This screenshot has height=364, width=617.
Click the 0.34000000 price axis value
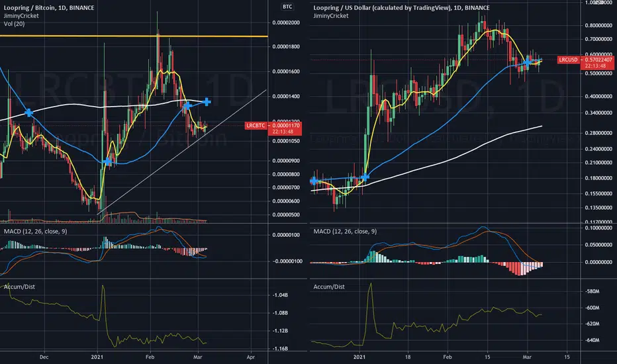click(x=598, y=113)
